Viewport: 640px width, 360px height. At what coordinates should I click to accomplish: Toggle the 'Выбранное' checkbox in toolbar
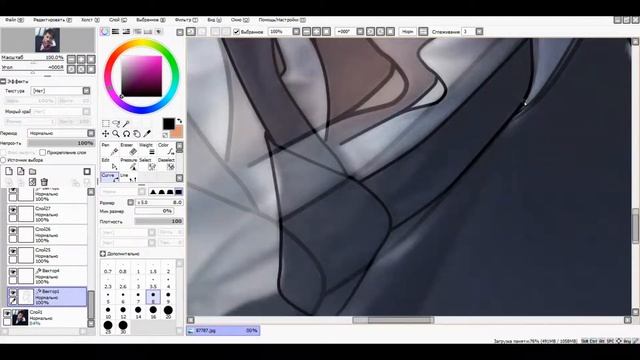(x=236, y=31)
